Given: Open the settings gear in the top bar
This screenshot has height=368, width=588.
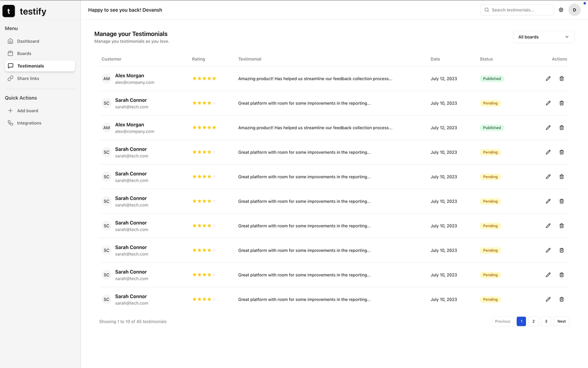Looking at the screenshot, I should coord(561,9).
